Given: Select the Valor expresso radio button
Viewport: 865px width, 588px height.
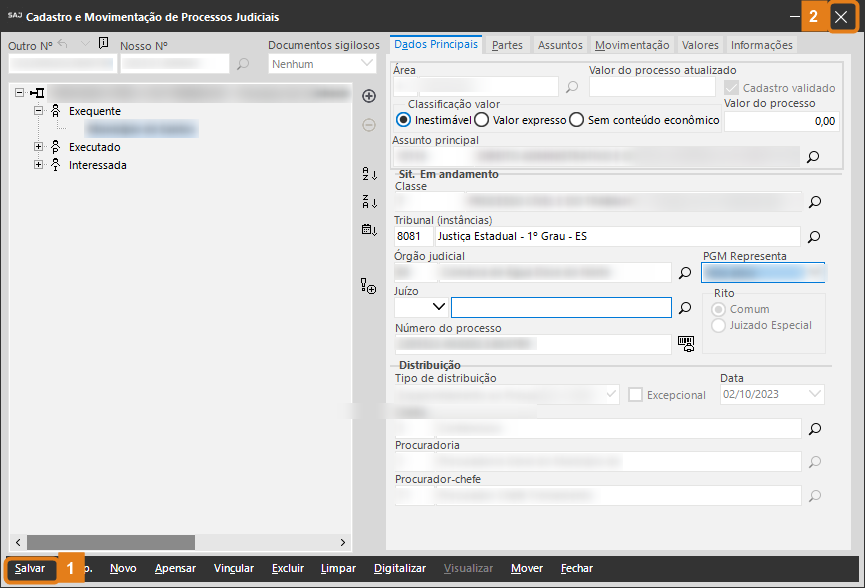Looking at the screenshot, I should pos(482,120).
